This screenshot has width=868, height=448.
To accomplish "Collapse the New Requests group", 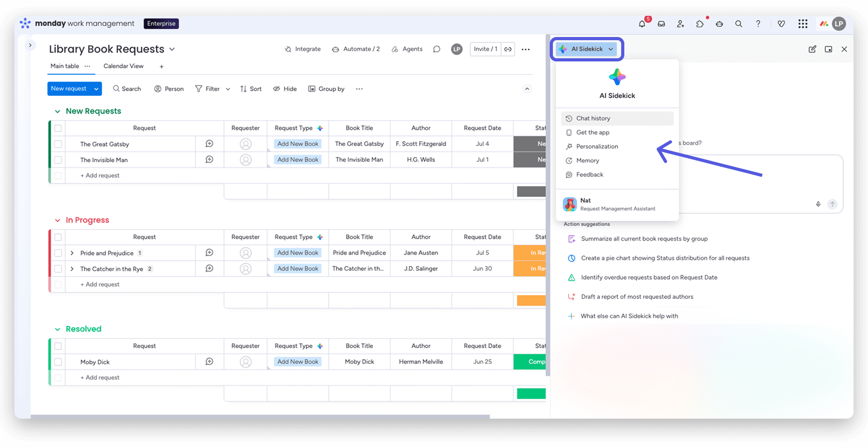I will point(57,112).
